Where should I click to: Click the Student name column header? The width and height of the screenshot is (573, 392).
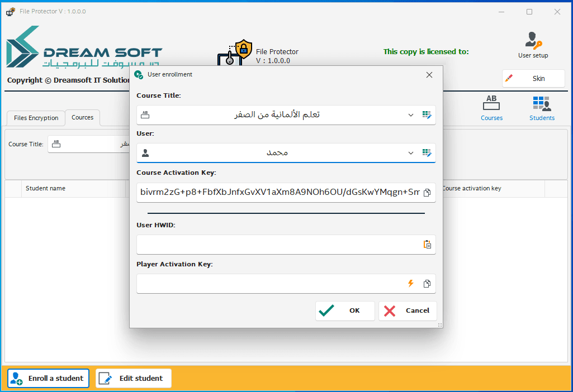[73, 188]
